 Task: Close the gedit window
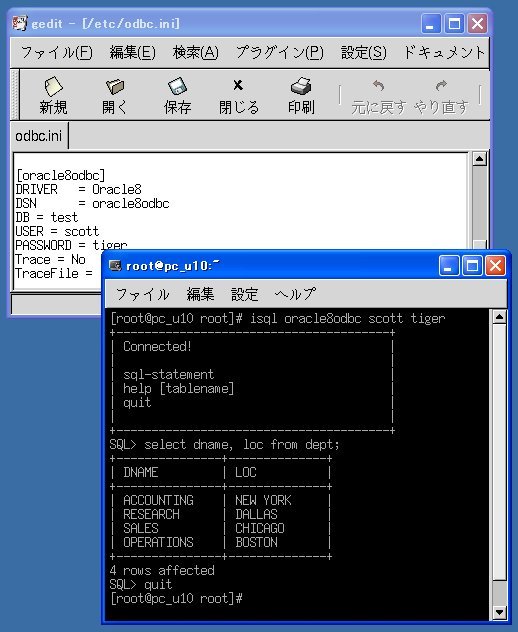click(477, 24)
